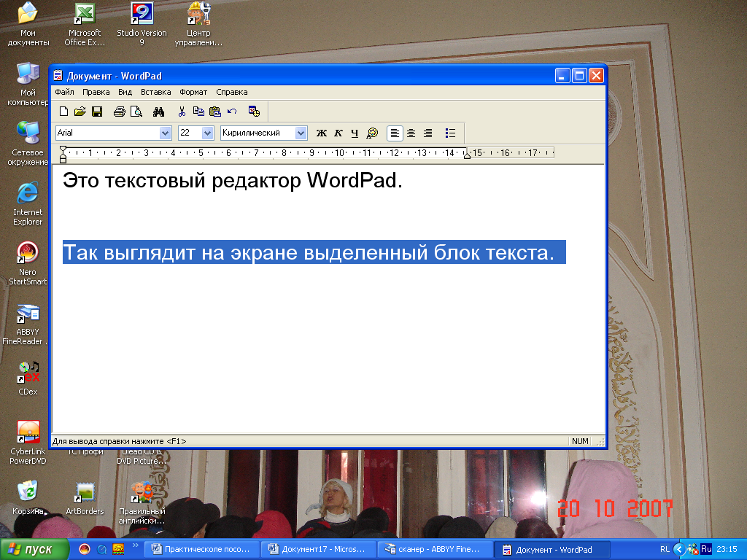Select the Internet Explorer desktop icon
The height and width of the screenshot is (560, 747).
click(28, 204)
